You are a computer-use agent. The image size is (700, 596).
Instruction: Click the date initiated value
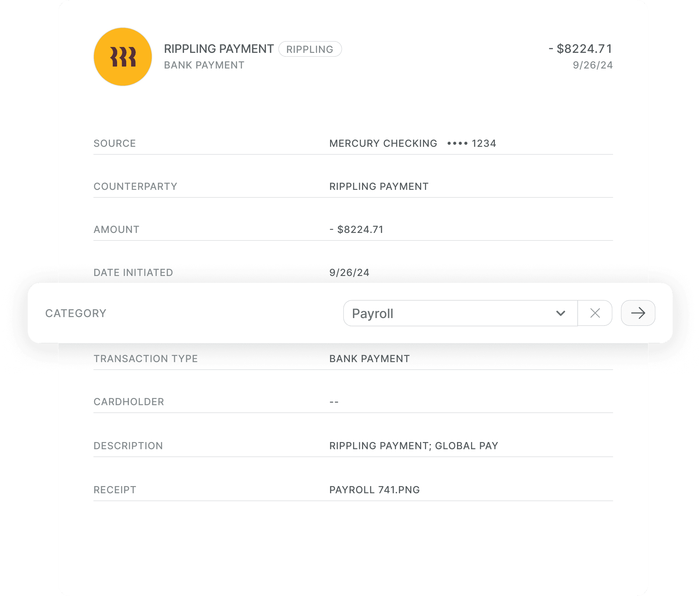tap(349, 273)
